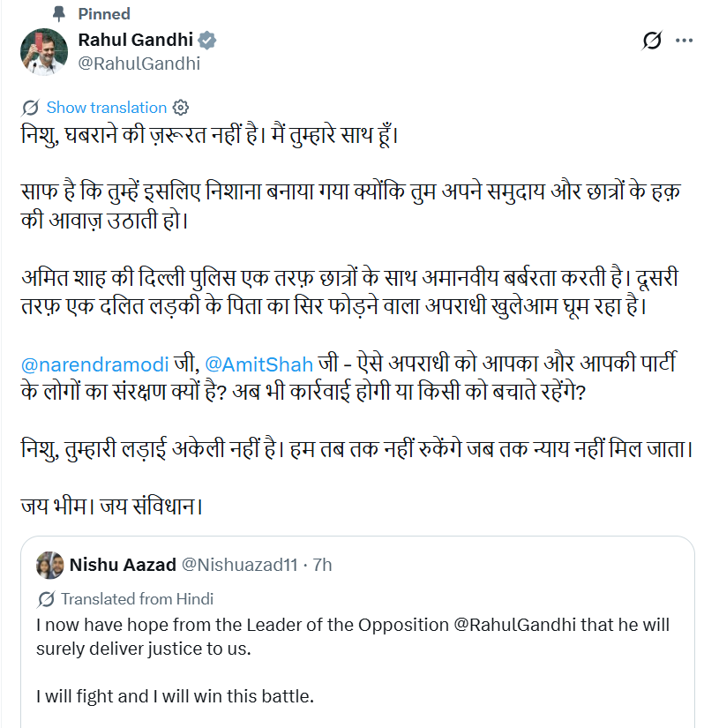Click Nishu Aazad's avatar in quoted post
The height and width of the screenshot is (728, 704).
pyautogui.click(x=49, y=565)
